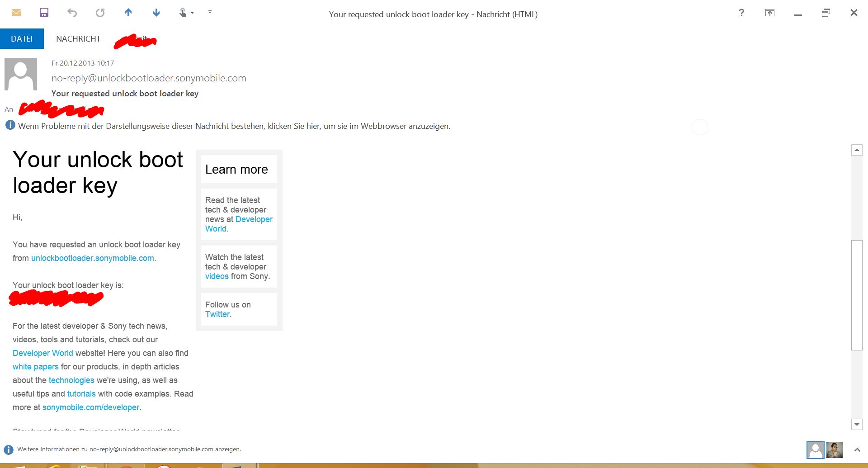This screenshot has height=468, width=868.
Task: Open sonymobile.com/developer link
Action: click(x=91, y=407)
